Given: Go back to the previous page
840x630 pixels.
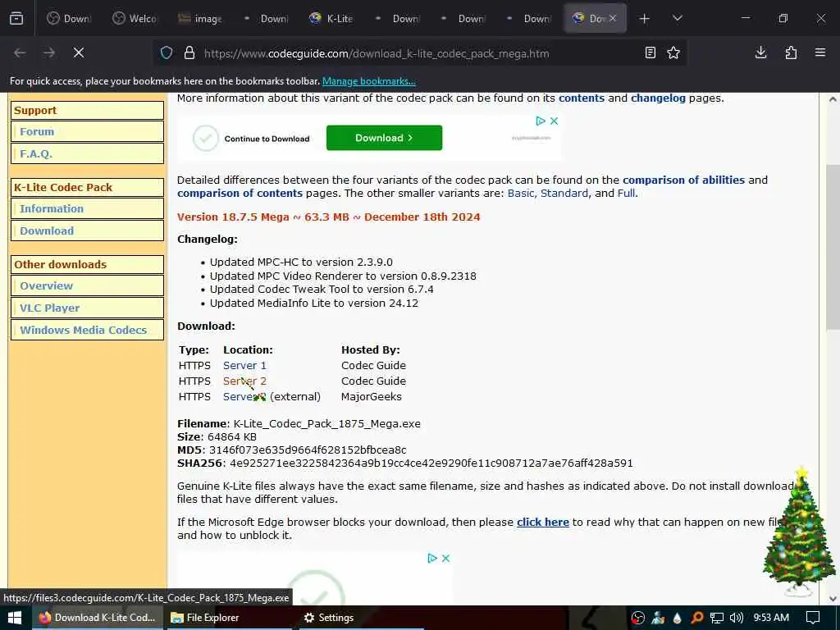Looking at the screenshot, I should (x=20, y=52).
